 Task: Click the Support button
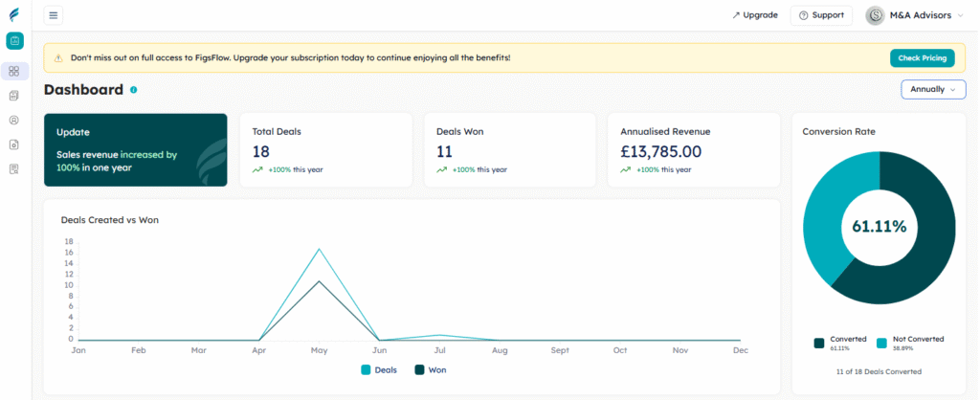(x=820, y=15)
